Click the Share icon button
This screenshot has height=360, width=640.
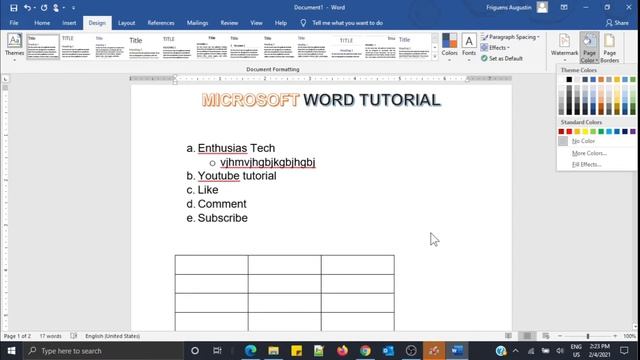617,23
